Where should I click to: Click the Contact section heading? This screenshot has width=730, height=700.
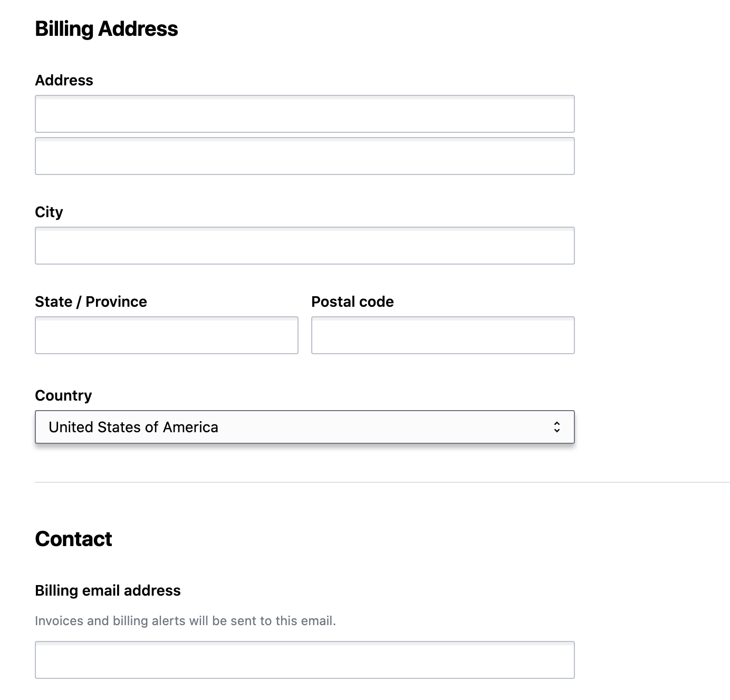[73, 539]
